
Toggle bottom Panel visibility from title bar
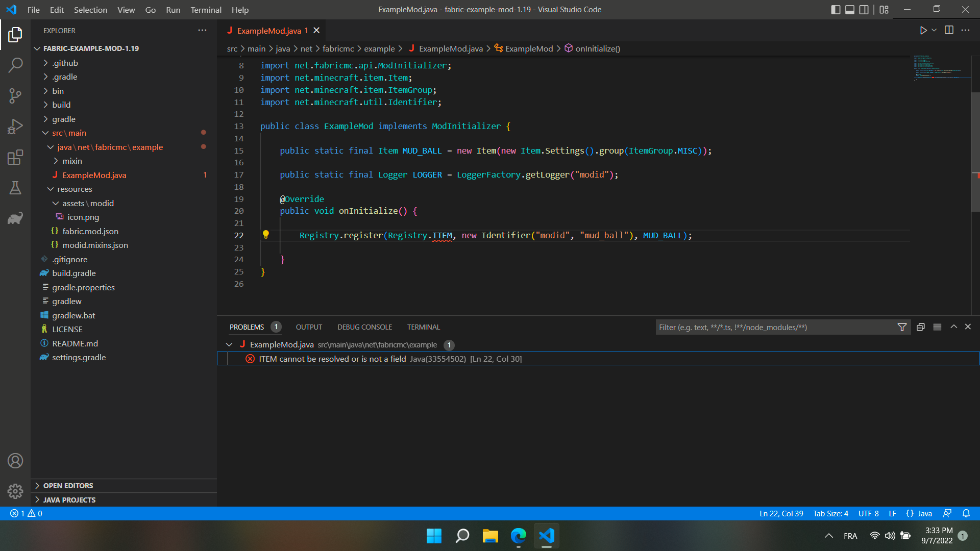850,10
